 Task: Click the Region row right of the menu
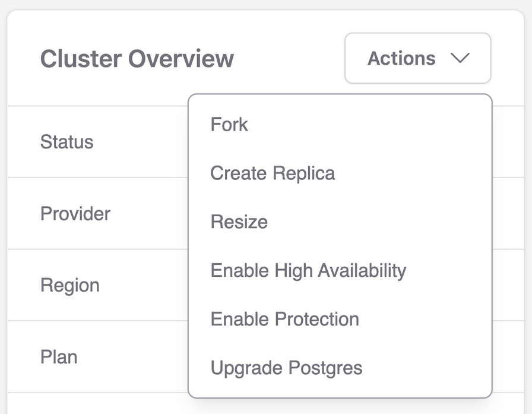(x=508, y=285)
